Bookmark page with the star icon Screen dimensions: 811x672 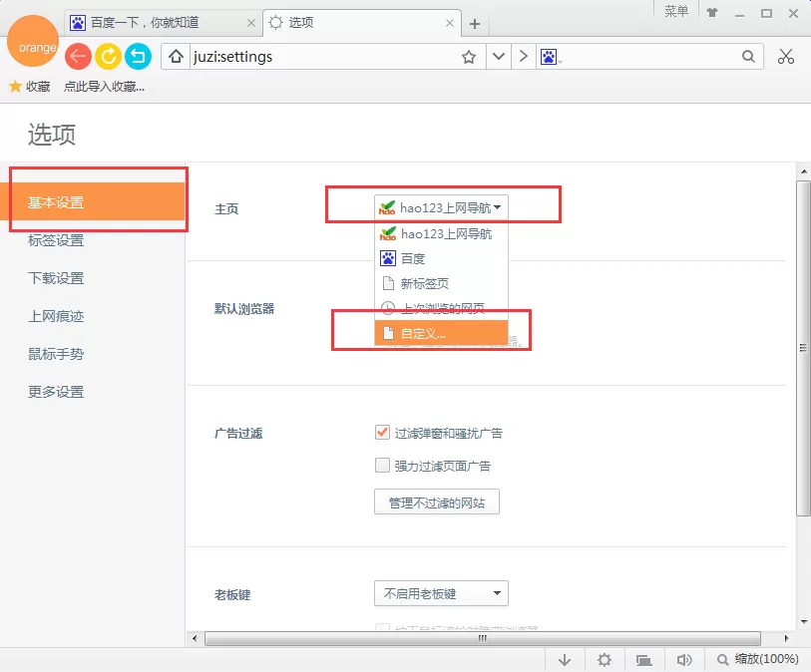[469, 57]
